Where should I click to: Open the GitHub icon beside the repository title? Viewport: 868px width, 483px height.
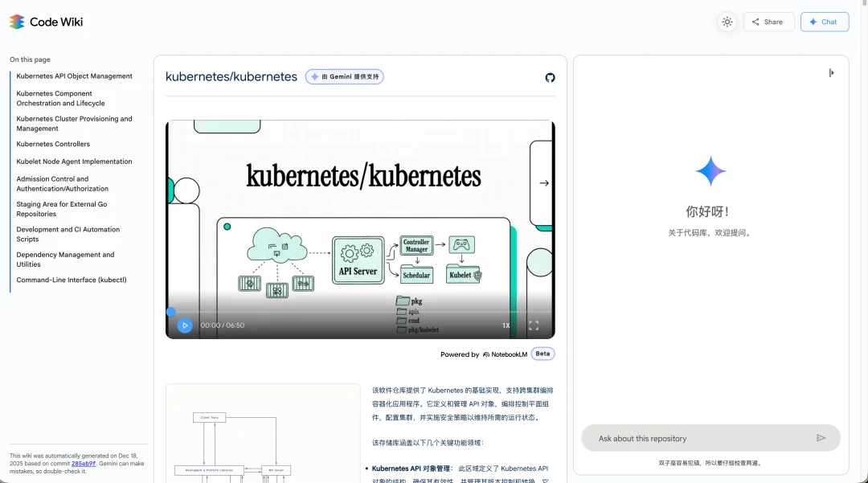point(550,78)
